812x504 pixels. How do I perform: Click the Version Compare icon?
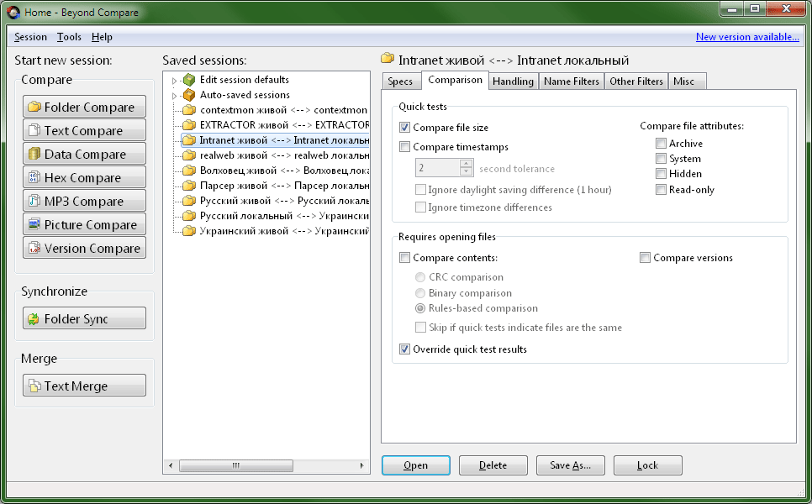click(34, 248)
